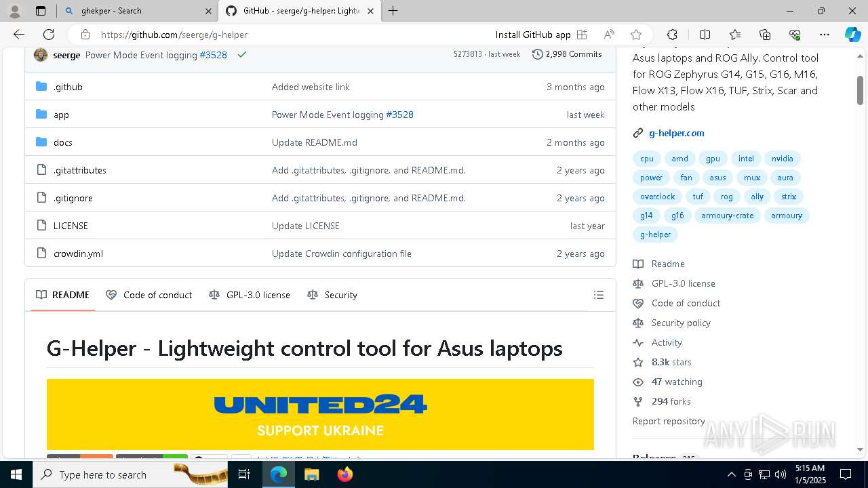The height and width of the screenshot is (488, 868).
Task: Open 2,998 Commits history link
Action: click(x=567, y=54)
